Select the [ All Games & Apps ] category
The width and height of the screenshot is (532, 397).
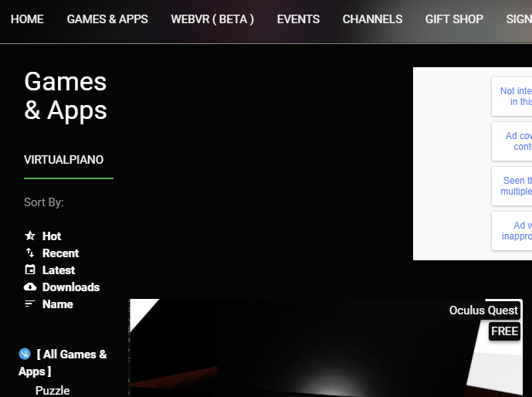pos(63,363)
